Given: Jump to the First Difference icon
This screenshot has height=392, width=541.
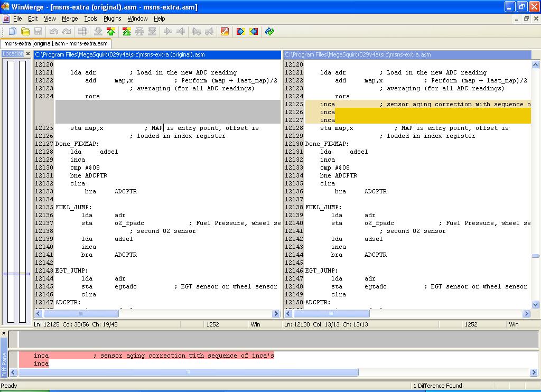Looking at the screenshot, I should coord(127,32).
